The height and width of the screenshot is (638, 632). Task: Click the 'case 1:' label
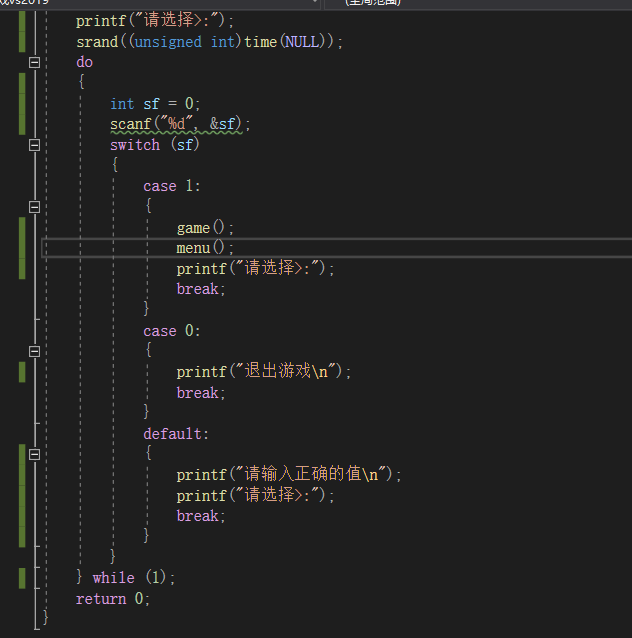point(172,186)
